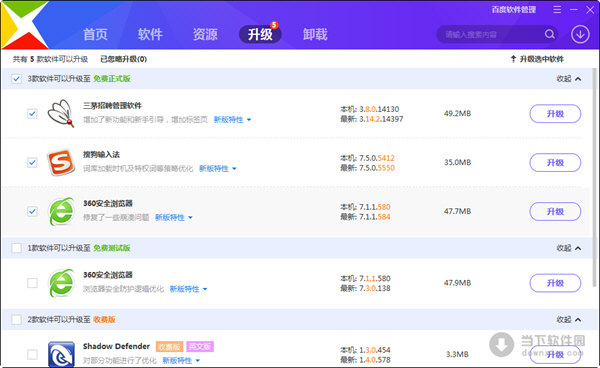
Task: Click the Shadow Defender name text
Action: [x=116, y=346]
